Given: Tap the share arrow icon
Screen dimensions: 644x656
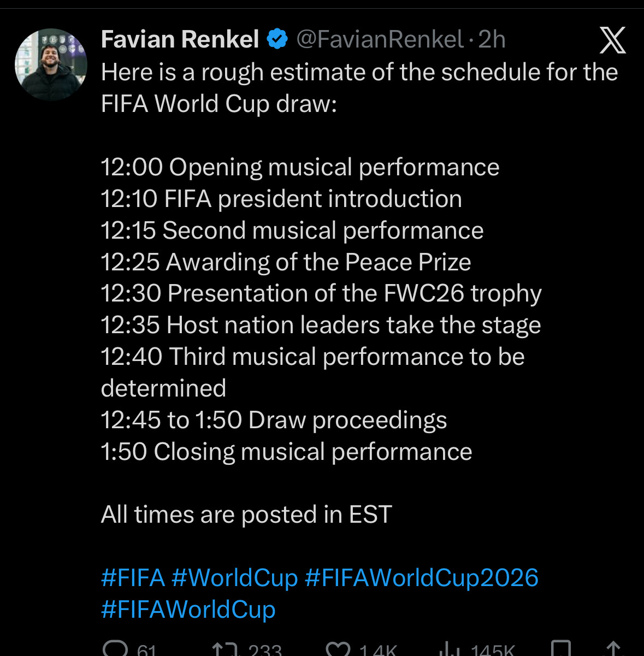Looking at the screenshot, I should click(613, 649).
